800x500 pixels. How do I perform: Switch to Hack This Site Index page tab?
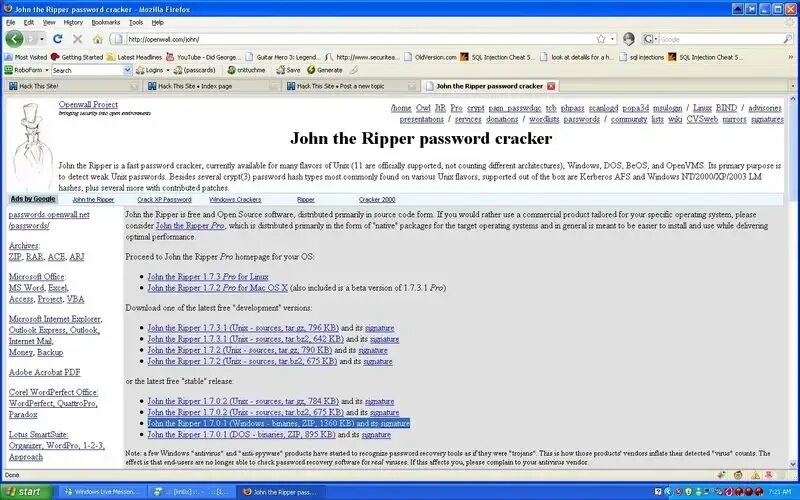(212, 86)
